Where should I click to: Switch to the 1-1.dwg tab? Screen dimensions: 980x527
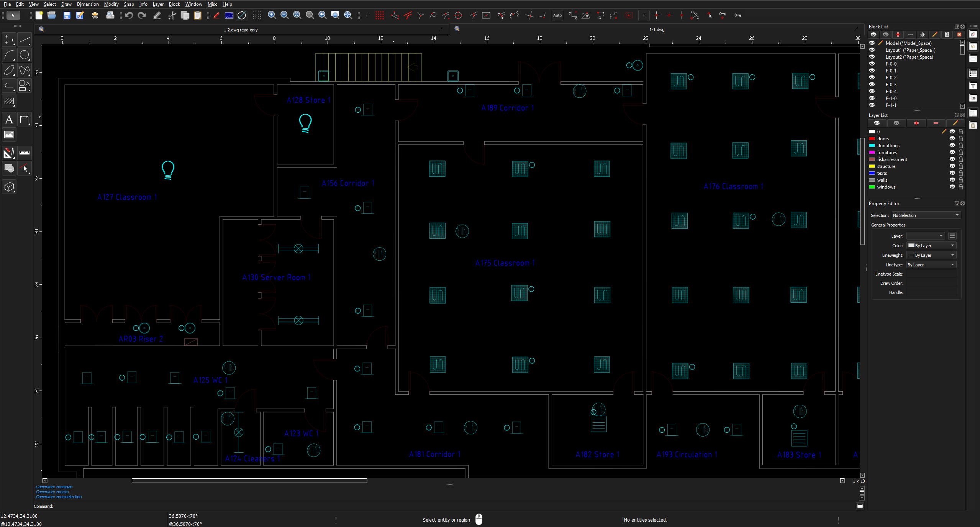point(657,30)
